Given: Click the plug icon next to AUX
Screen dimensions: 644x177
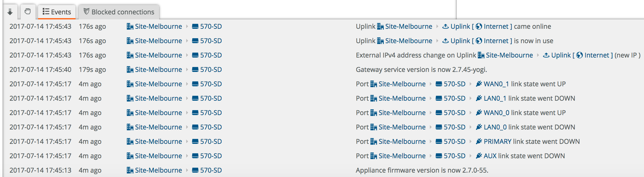Looking at the screenshot, I should pyautogui.click(x=479, y=156).
